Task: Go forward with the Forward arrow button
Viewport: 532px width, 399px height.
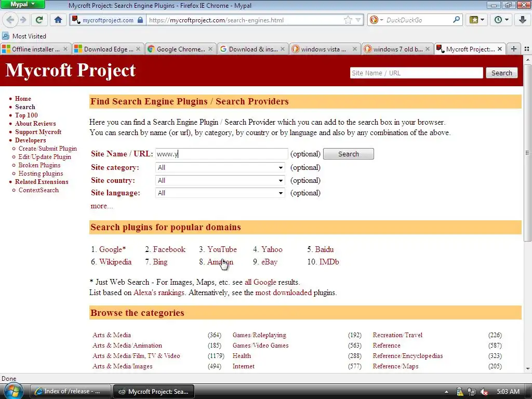Action: click(x=23, y=20)
